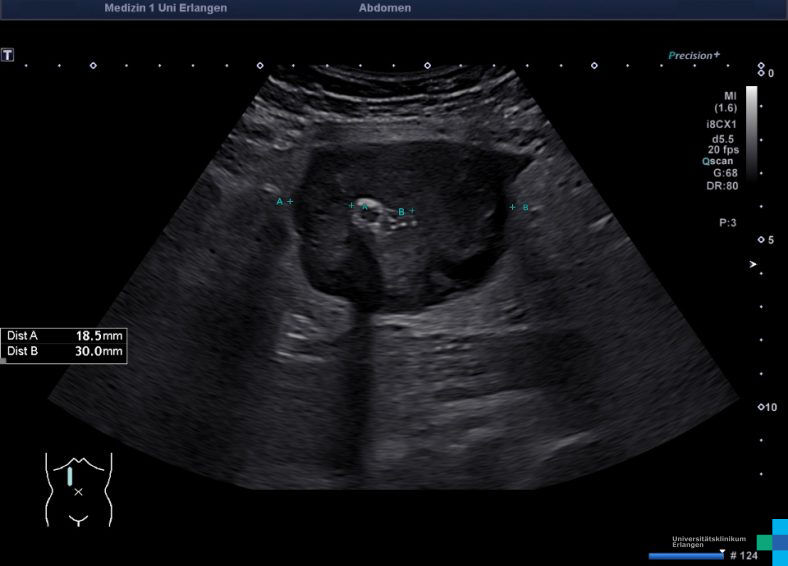Click the Qscan indicator text
The image size is (788, 566).
point(721,160)
